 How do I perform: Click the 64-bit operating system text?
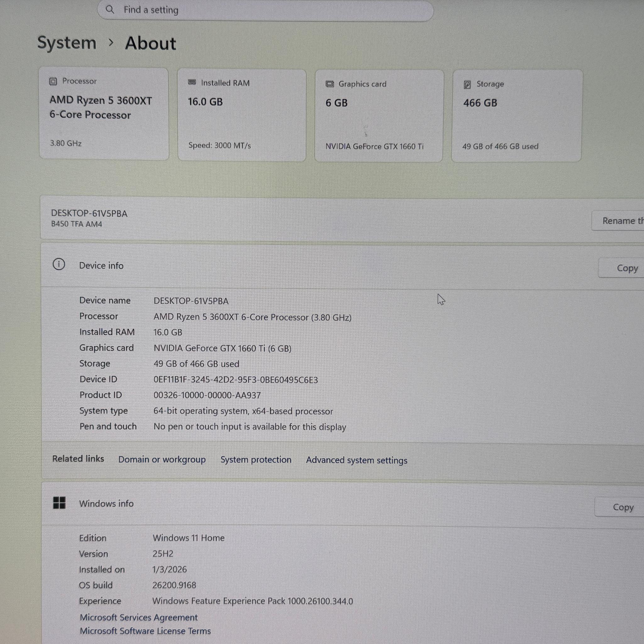coord(243,411)
